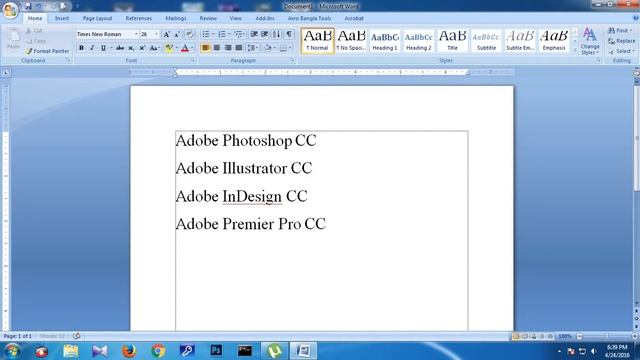The height and width of the screenshot is (360, 640).
Task: Sort selected text alphabetically
Action: click(276, 34)
